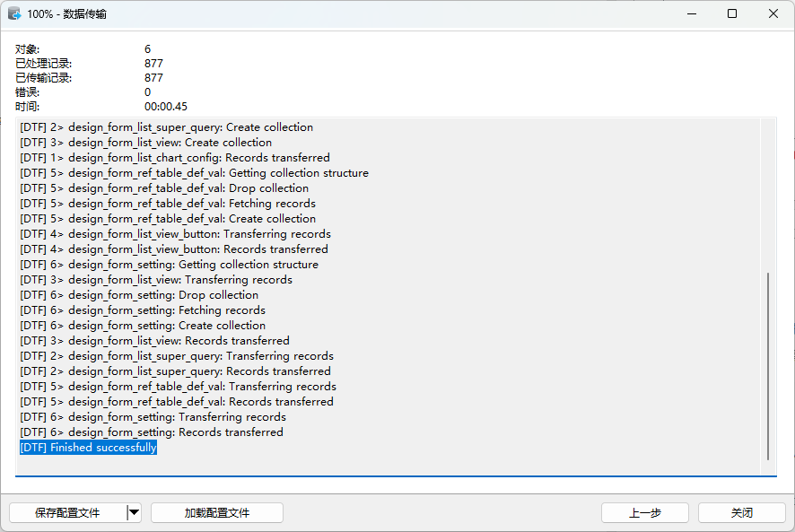Image resolution: width=795 pixels, height=532 pixels.
Task: Click the 加载配置文件 button
Action: (217, 513)
